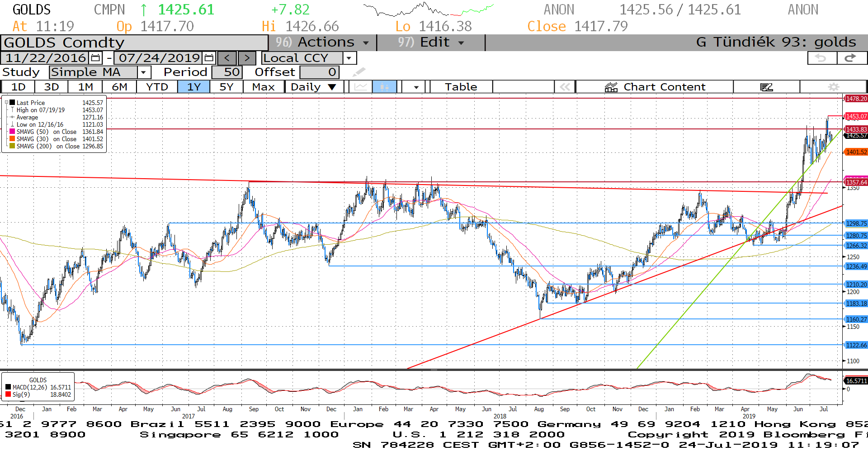868x470 pixels.
Task: Open the Simple MA study dropdown
Action: (144, 72)
